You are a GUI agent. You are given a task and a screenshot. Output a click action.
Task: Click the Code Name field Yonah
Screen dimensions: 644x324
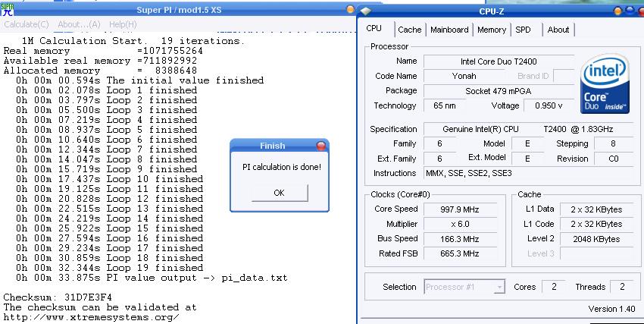click(x=464, y=76)
